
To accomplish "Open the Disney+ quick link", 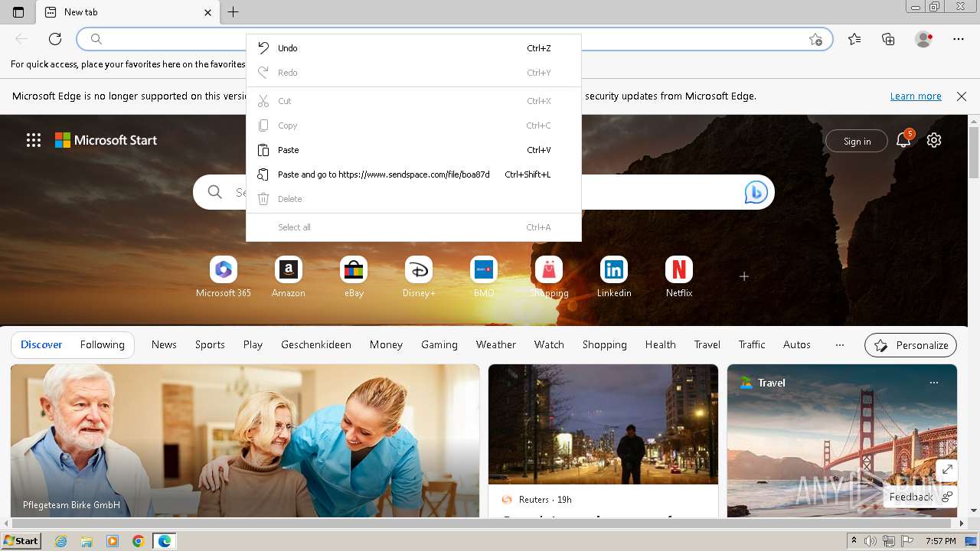I will pos(419,277).
